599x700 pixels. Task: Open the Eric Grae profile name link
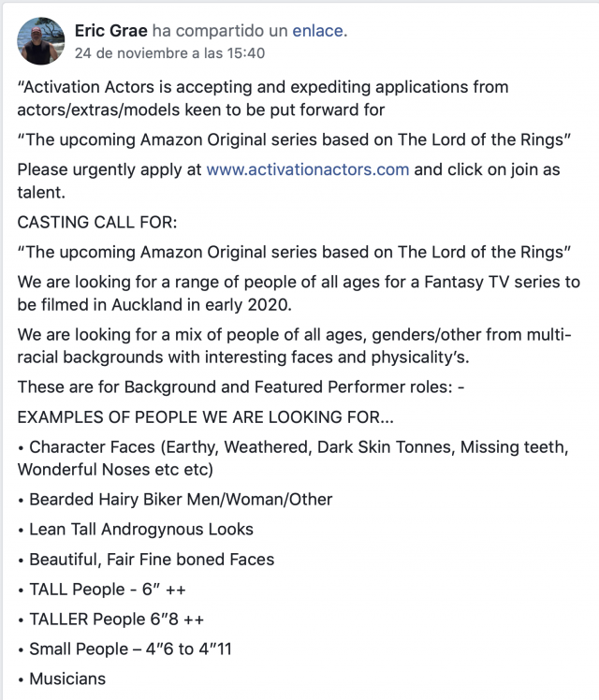110,31
